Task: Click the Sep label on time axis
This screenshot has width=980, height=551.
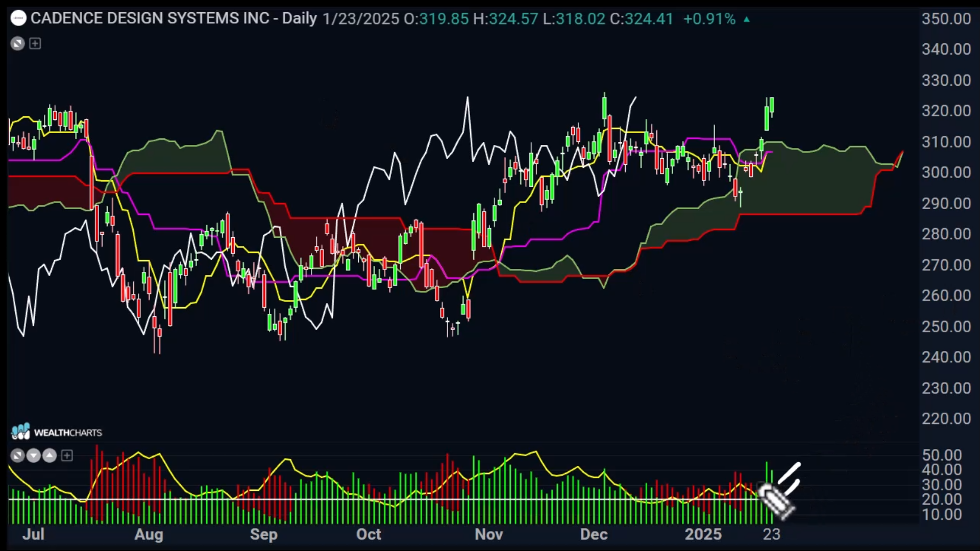Action: click(263, 534)
